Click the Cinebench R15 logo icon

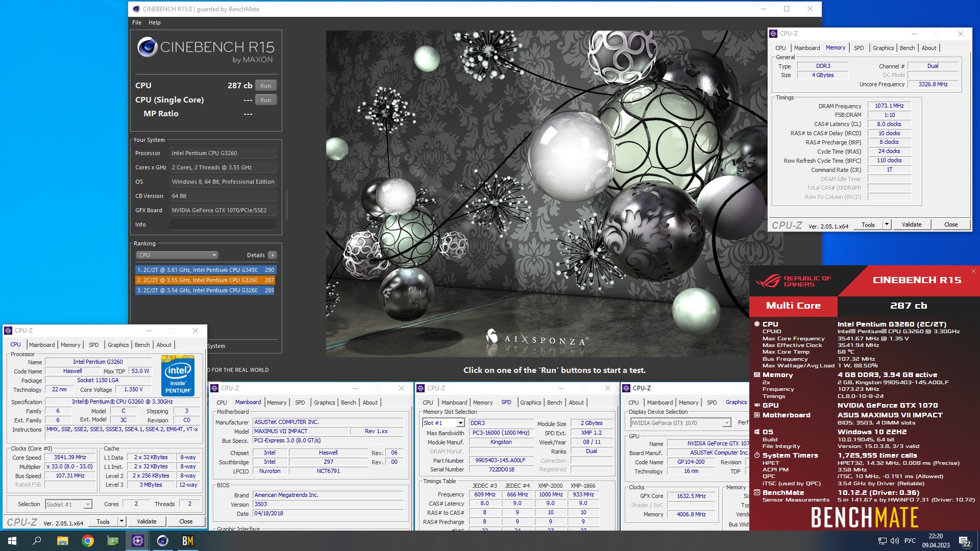click(x=147, y=47)
